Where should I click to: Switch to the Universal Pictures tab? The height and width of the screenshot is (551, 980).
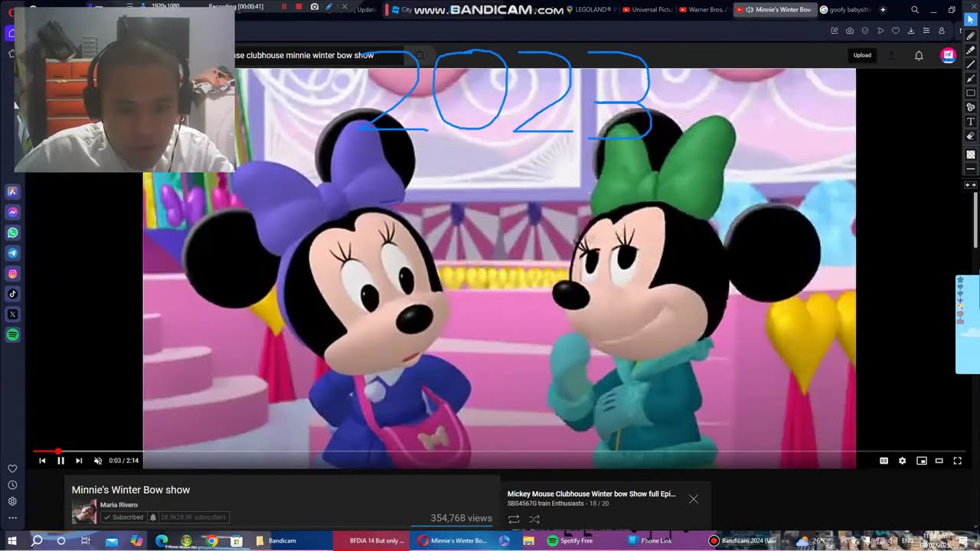[x=648, y=9]
